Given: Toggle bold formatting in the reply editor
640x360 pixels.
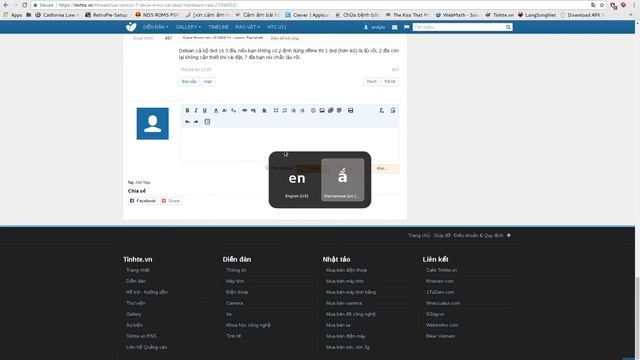Looking at the screenshot, I should (x=187, y=110).
